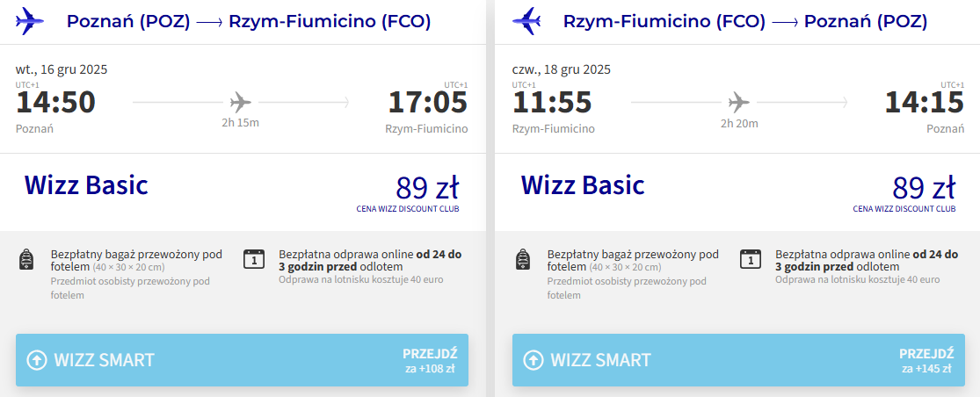
Task: Select the Wizz Basic fare for the Rome departure
Action: (583, 185)
